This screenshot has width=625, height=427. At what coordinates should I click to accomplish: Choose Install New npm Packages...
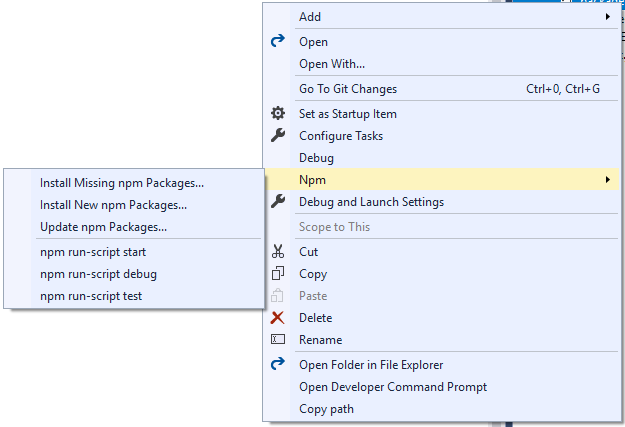[x=134, y=205]
